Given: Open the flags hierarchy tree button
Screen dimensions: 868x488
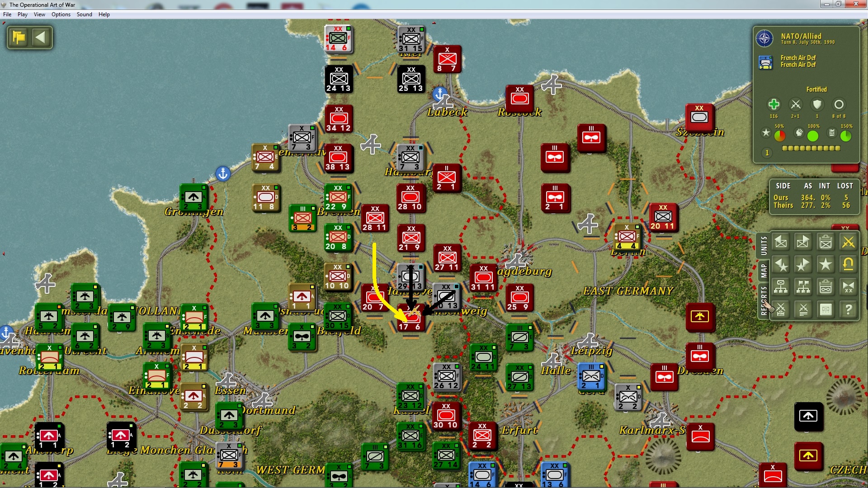Looking at the screenshot, I should [803, 287].
